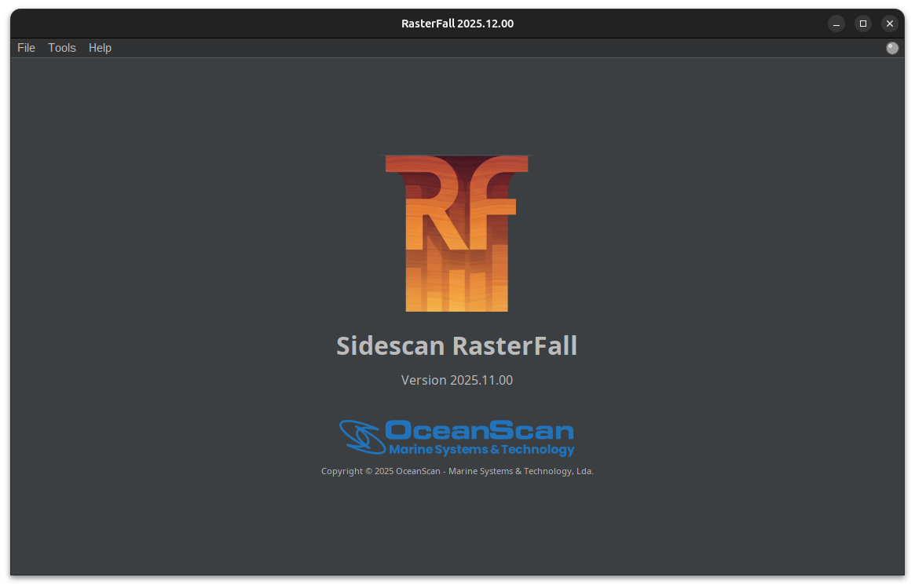Click the waterfall pattern at the logo's bottom
This screenshot has width=915, height=588.
click(456, 290)
